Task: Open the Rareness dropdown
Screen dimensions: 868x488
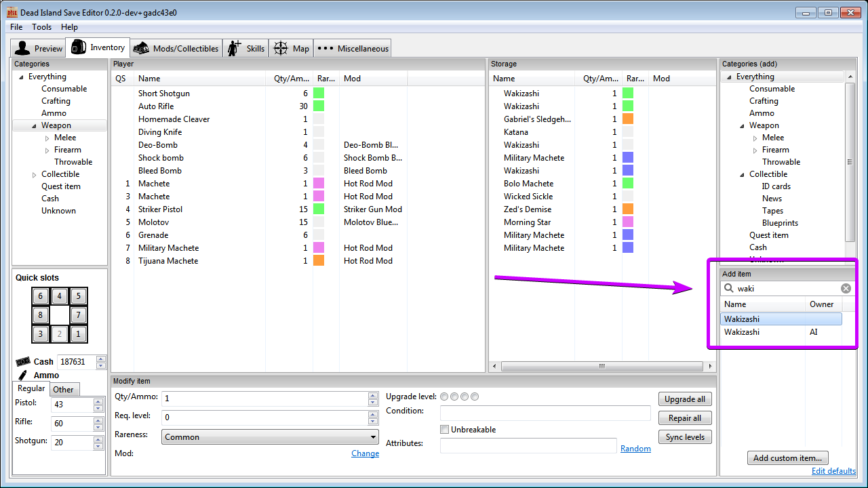Action: point(270,437)
